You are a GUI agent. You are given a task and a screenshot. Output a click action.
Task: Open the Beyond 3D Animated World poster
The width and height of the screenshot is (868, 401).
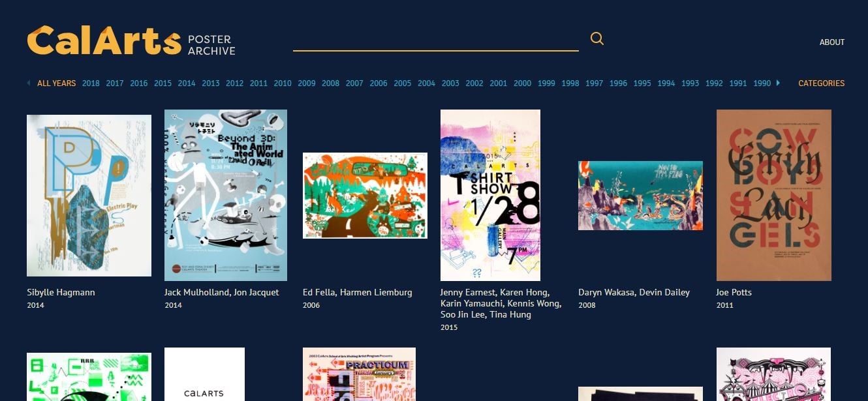click(226, 195)
